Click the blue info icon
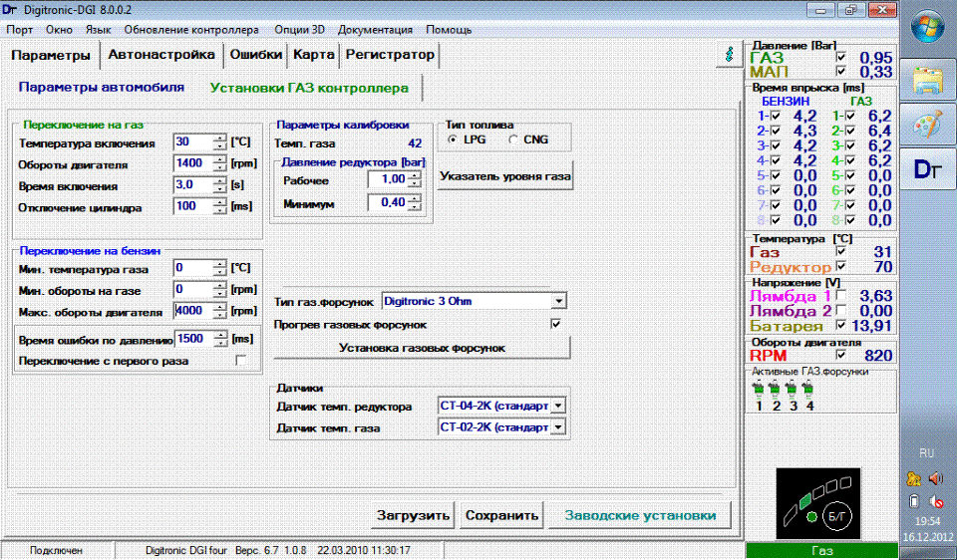The width and height of the screenshot is (957, 560). coord(733,57)
